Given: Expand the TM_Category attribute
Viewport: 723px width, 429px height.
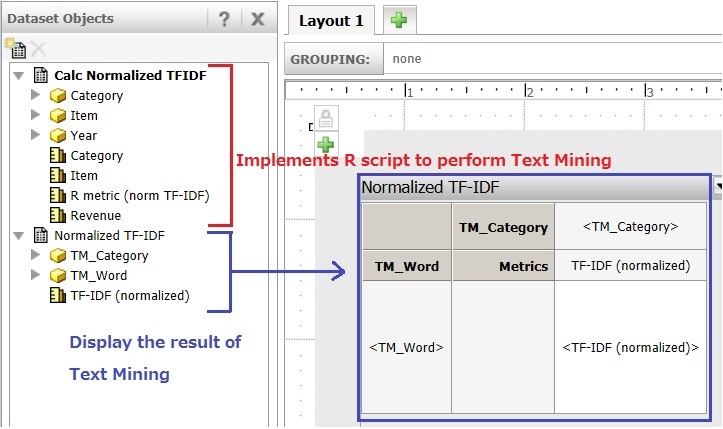Looking at the screenshot, I should [x=37, y=255].
